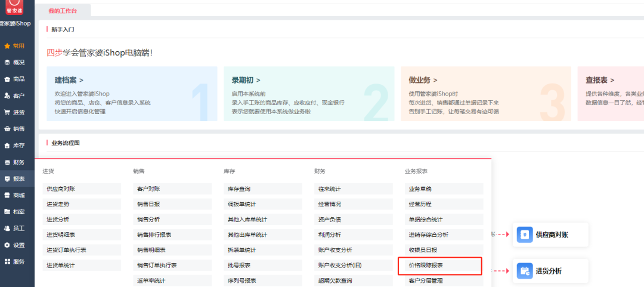Switch to the 我的工作台 tab

[x=63, y=11]
